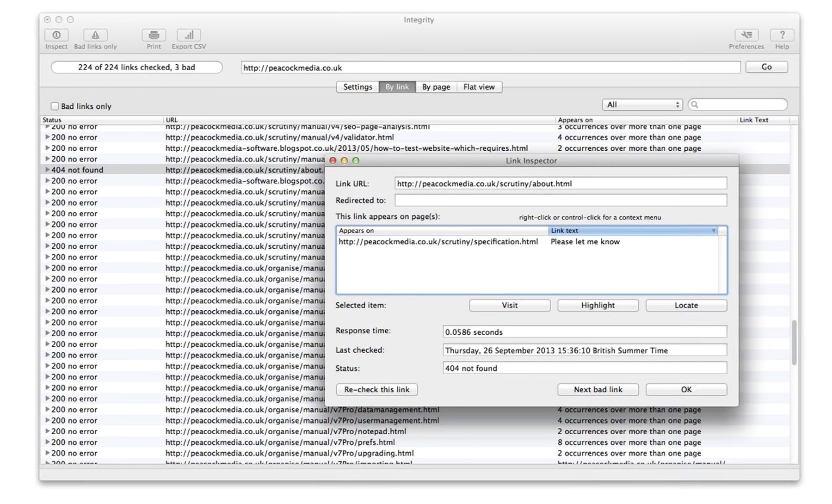Expand the usermanagement.html row triangle

[47, 421]
